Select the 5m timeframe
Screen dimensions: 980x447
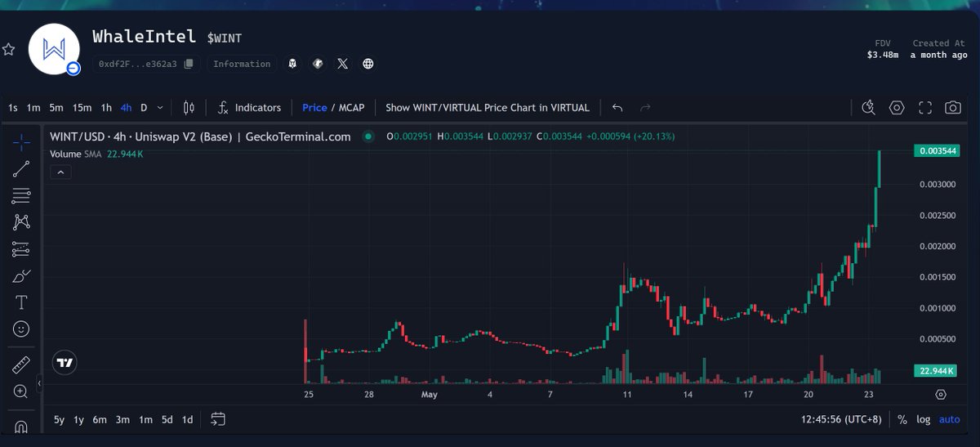coord(56,108)
